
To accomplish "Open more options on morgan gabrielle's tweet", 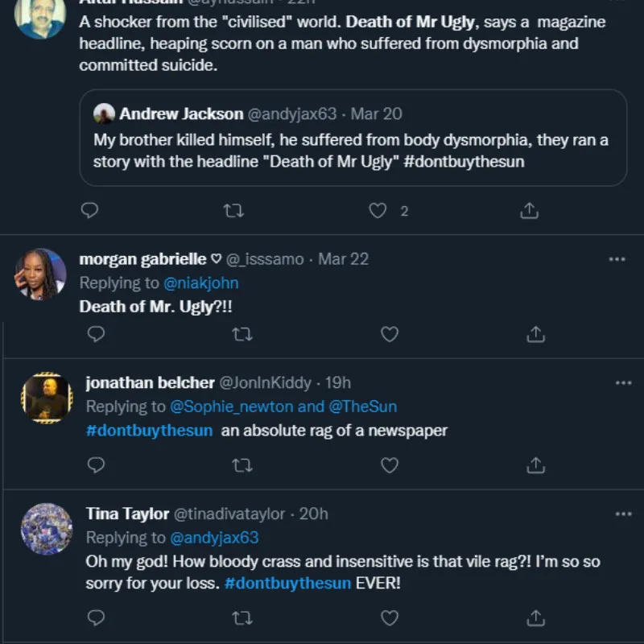I will tap(617, 259).
